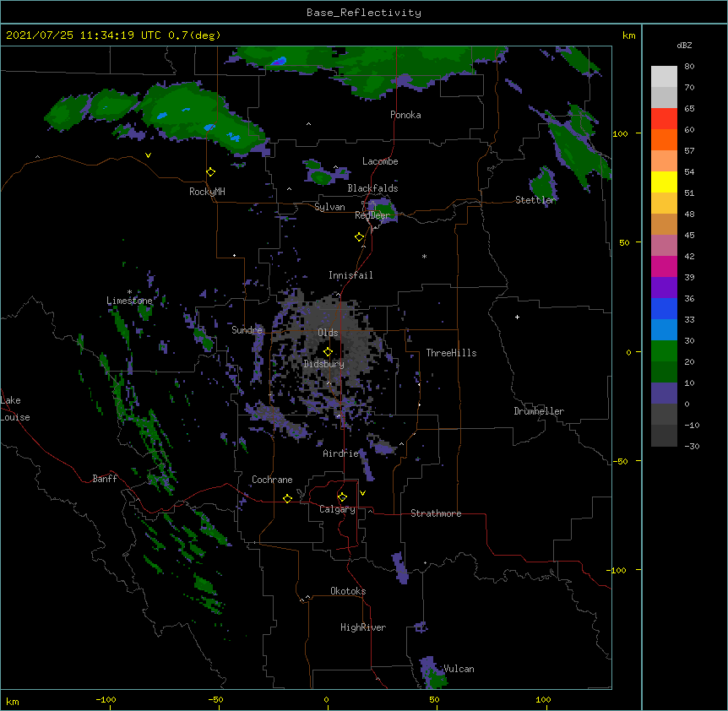728x711 pixels.
Task: Click the Sundre town label
Action: (247, 330)
